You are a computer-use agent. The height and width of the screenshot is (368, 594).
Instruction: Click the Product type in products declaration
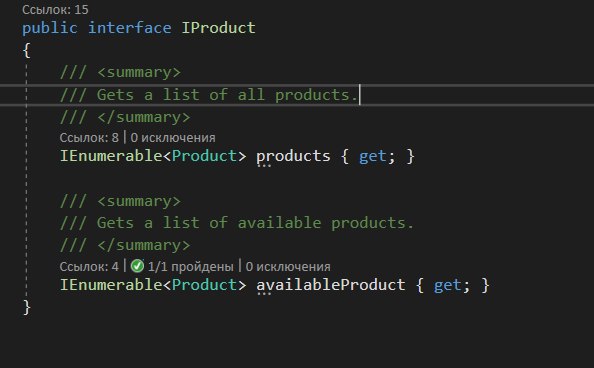tap(204, 156)
